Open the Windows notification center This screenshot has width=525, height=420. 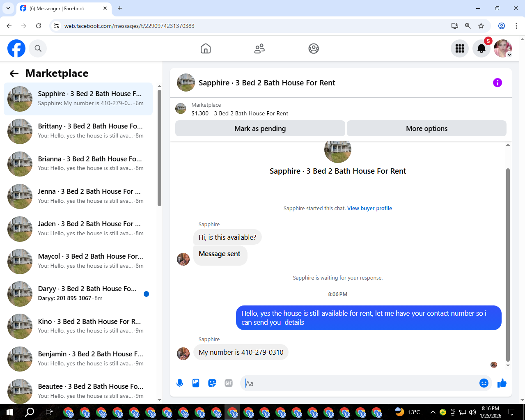pyautogui.click(x=512, y=412)
